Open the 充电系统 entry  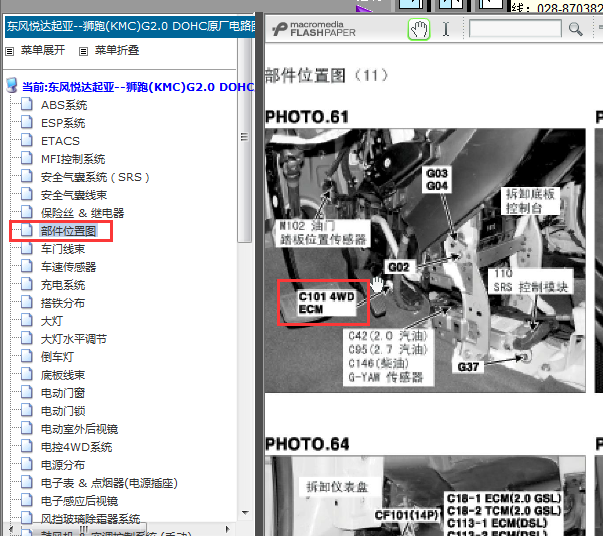(x=63, y=285)
